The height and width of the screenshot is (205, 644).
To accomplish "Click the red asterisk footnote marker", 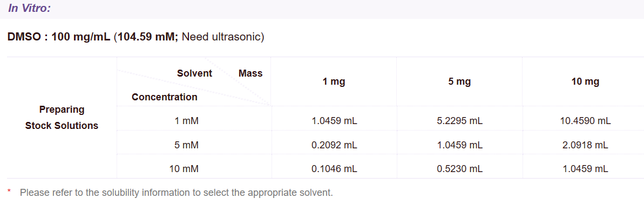I will 9,192.
